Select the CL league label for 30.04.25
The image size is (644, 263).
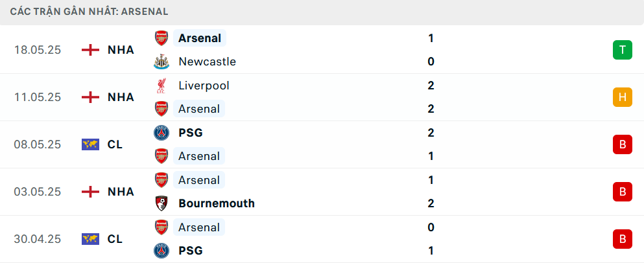115,239
